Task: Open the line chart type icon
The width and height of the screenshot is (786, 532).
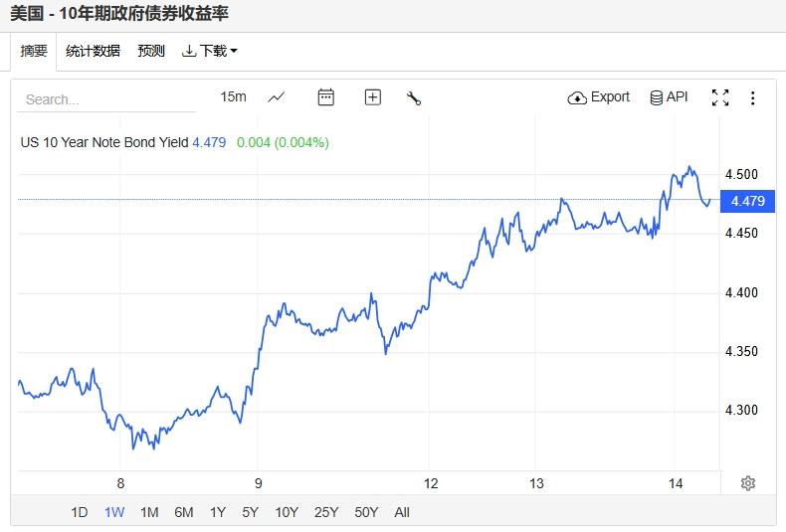Action: (277, 97)
